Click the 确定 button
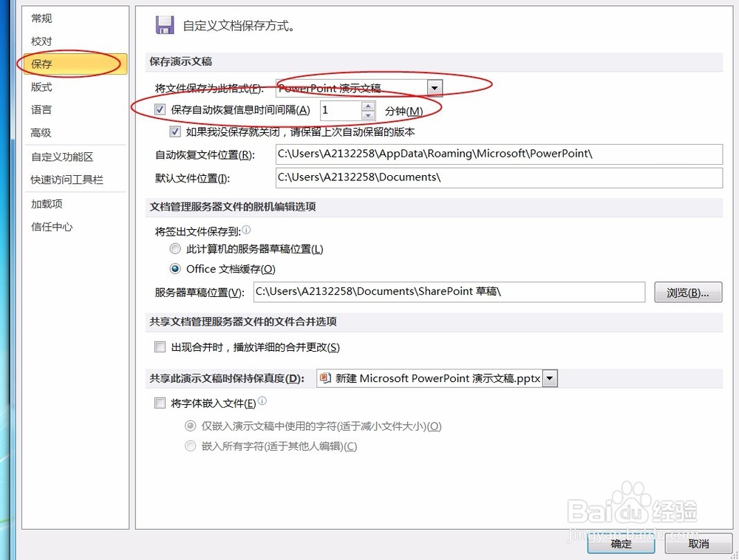 click(621, 544)
